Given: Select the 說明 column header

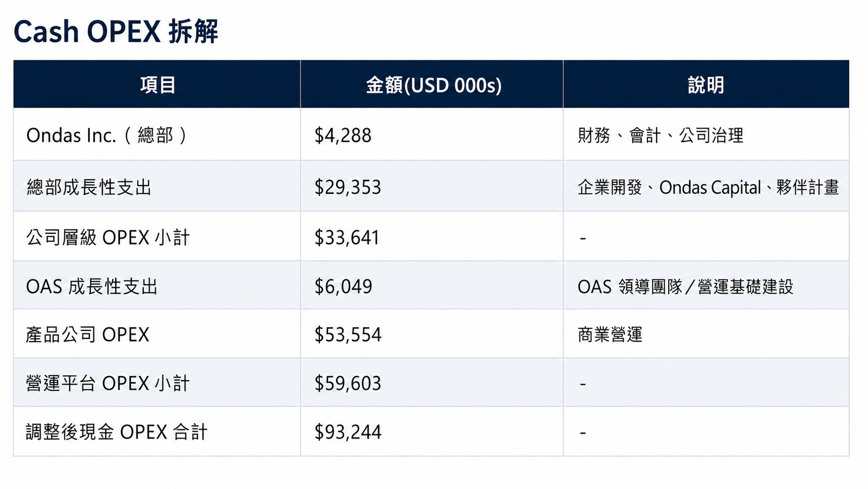Looking at the screenshot, I should point(706,85).
